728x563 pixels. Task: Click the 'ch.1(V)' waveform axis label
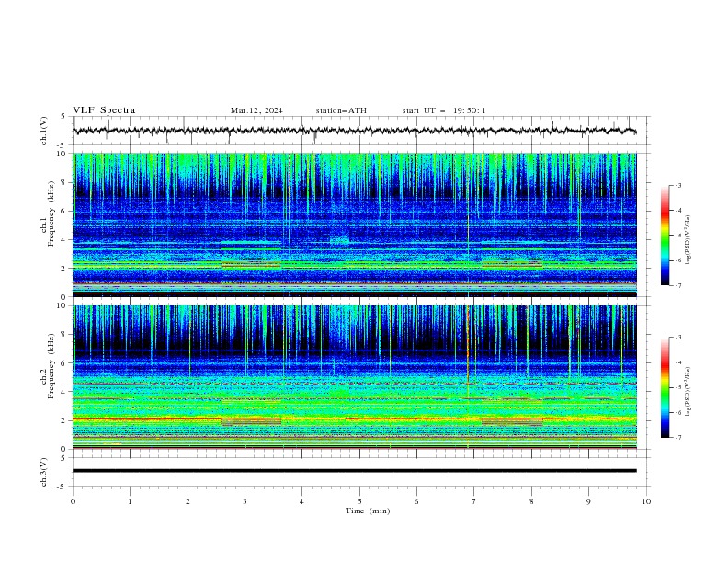tap(44, 131)
